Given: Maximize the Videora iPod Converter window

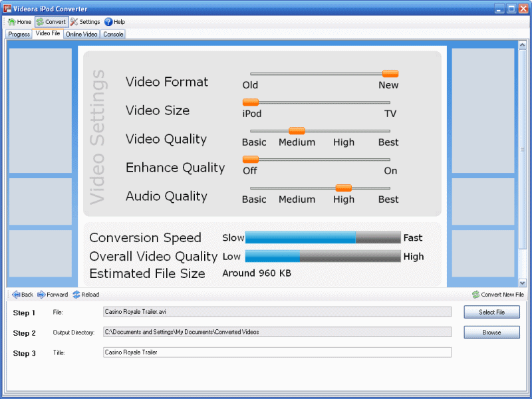Looking at the screenshot, I should pos(511,9).
